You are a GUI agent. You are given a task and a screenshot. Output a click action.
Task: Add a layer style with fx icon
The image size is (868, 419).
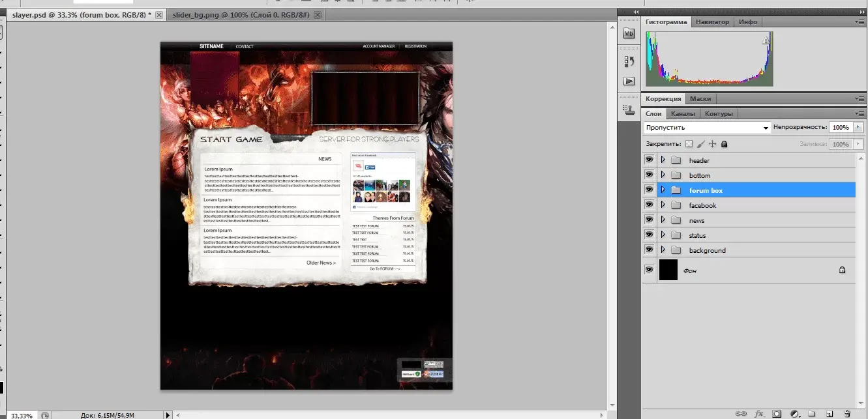(x=759, y=413)
